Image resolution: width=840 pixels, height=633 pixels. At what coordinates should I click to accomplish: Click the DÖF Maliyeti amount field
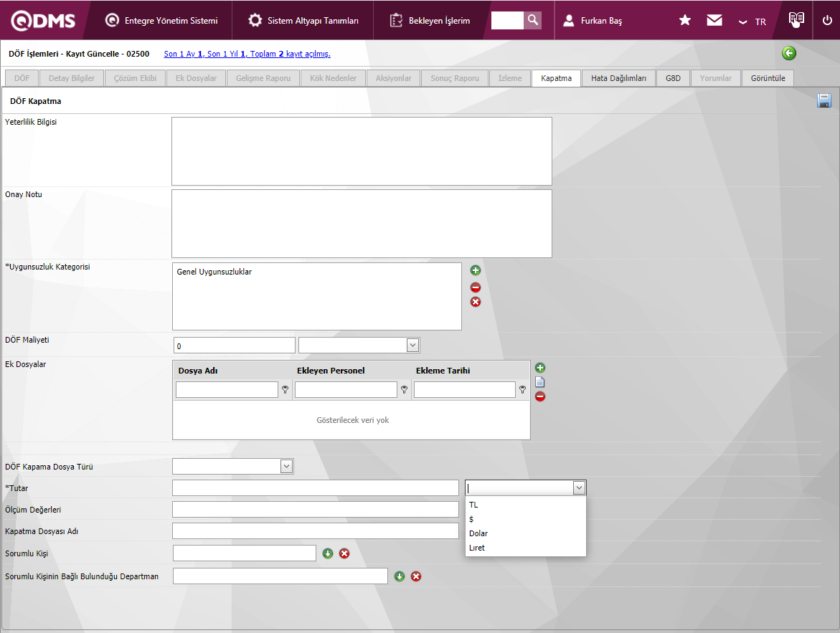(x=234, y=346)
